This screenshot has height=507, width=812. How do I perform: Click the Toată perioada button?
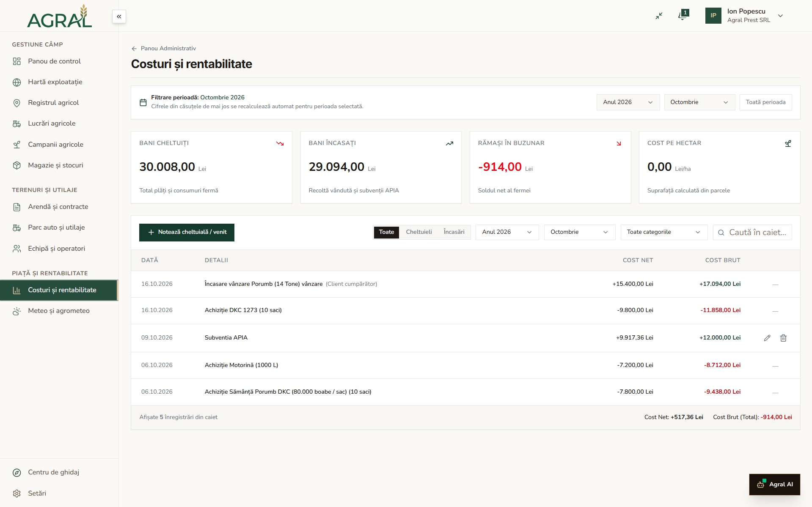(x=765, y=102)
